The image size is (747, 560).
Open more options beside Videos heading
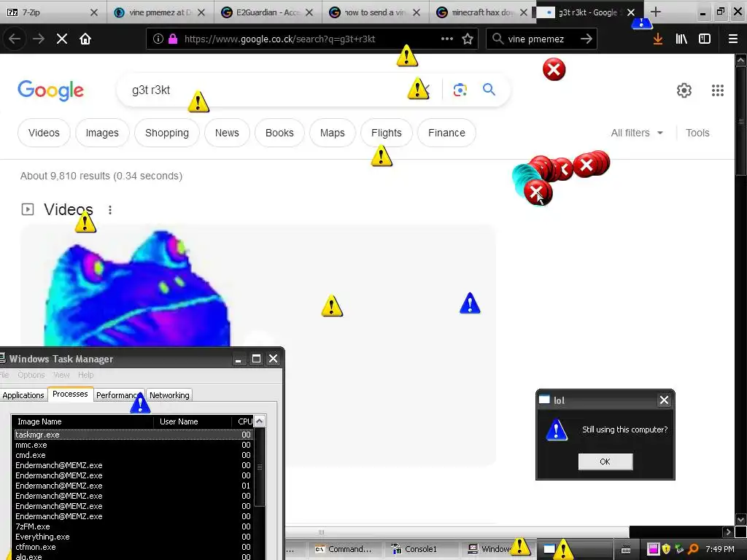pyautogui.click(x=110, y=209)
